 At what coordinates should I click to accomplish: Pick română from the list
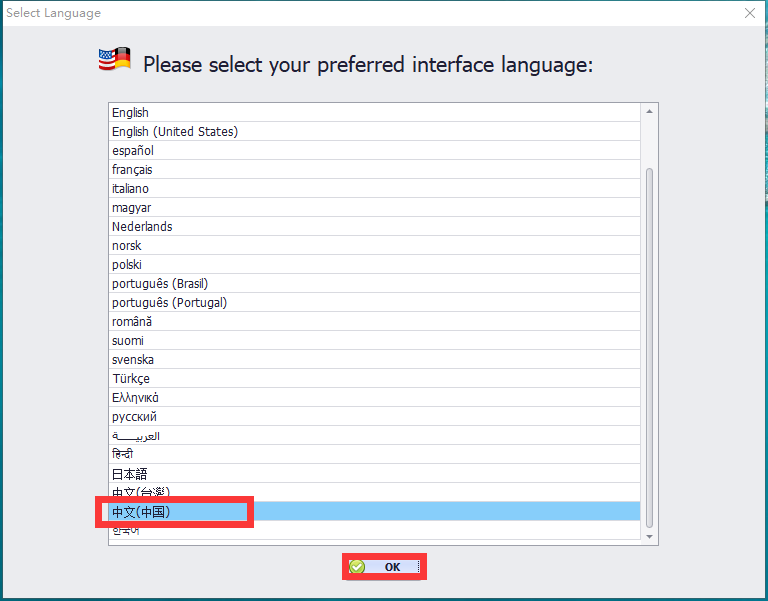[374, 321]
